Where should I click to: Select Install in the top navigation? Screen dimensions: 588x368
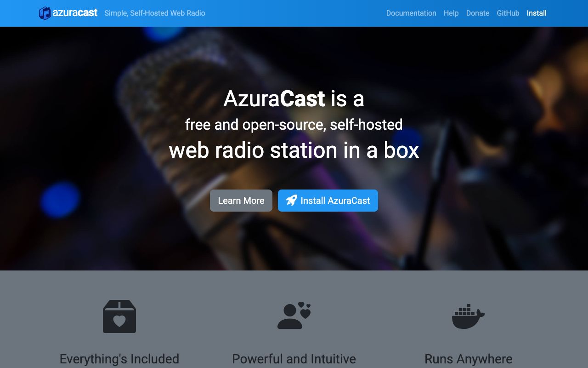tap(537, 13)
